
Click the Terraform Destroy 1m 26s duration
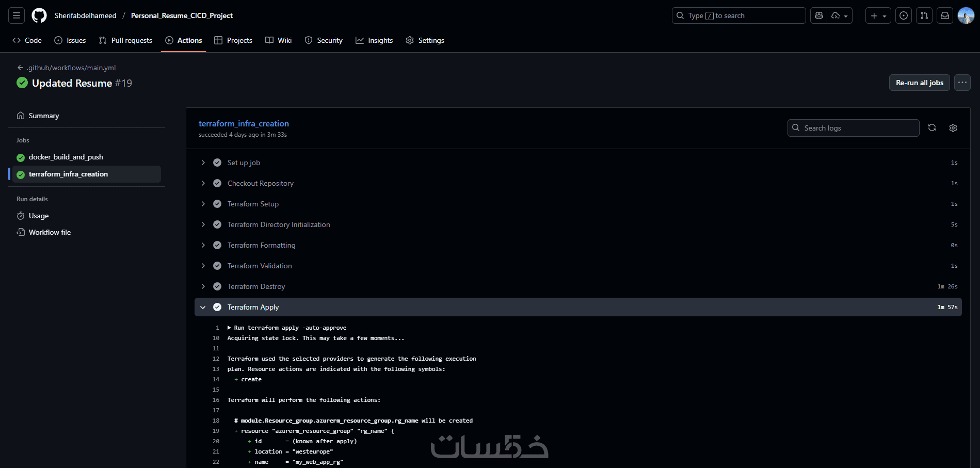click(947, 286)
